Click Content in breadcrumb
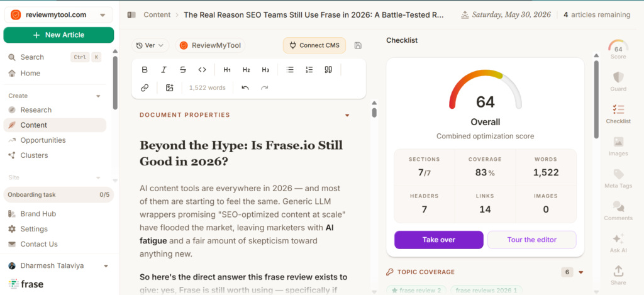The height and width of the screenshot is (295, 644). pos(157,15)
